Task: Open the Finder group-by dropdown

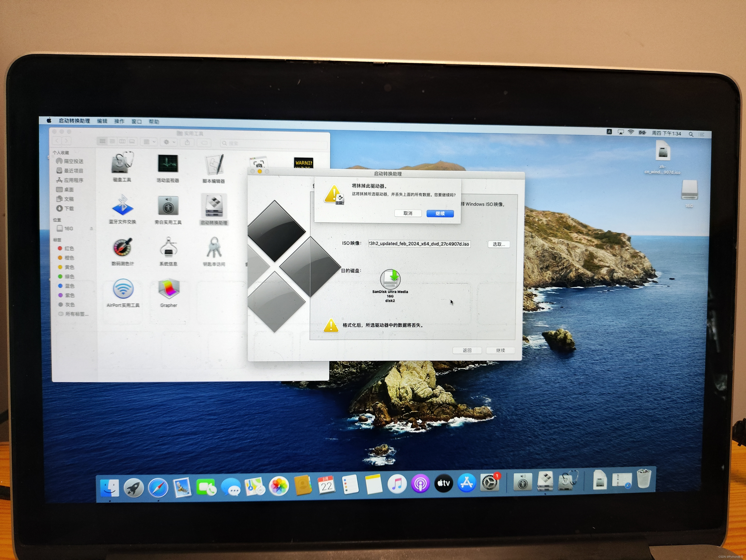Action: point(149,142)
